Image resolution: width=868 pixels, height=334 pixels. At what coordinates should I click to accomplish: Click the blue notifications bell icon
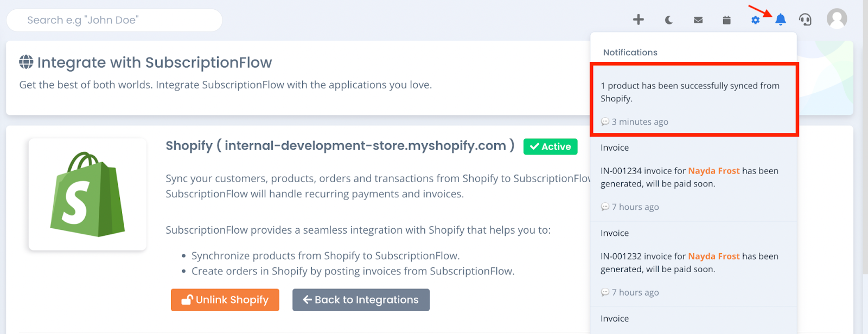[781, 20]
